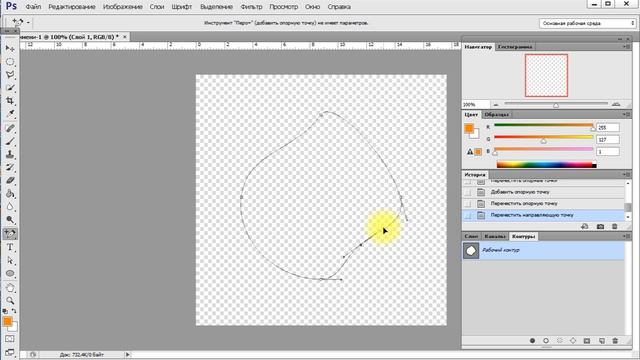The width and height of the screenshot is (640, 360).
Task: Delete current path trash icon
Action: [615, 340]
